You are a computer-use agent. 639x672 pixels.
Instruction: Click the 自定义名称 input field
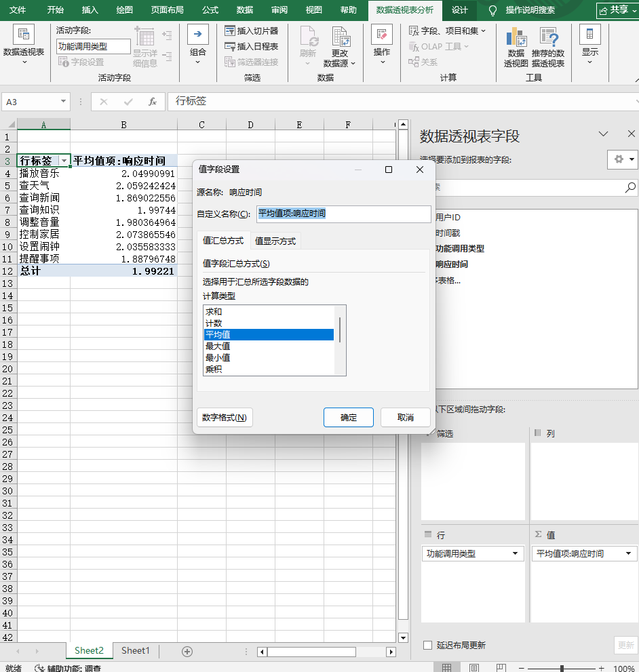[343, 214]
